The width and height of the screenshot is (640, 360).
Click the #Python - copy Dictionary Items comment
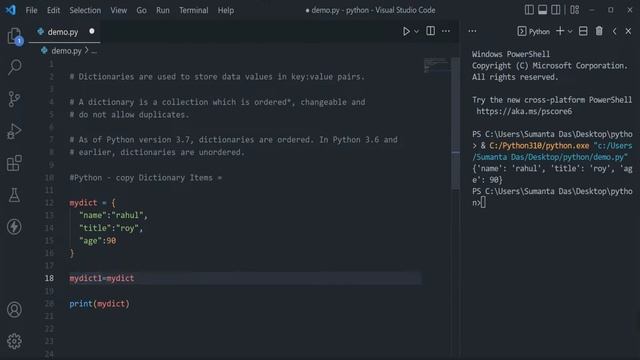[146, 178]
